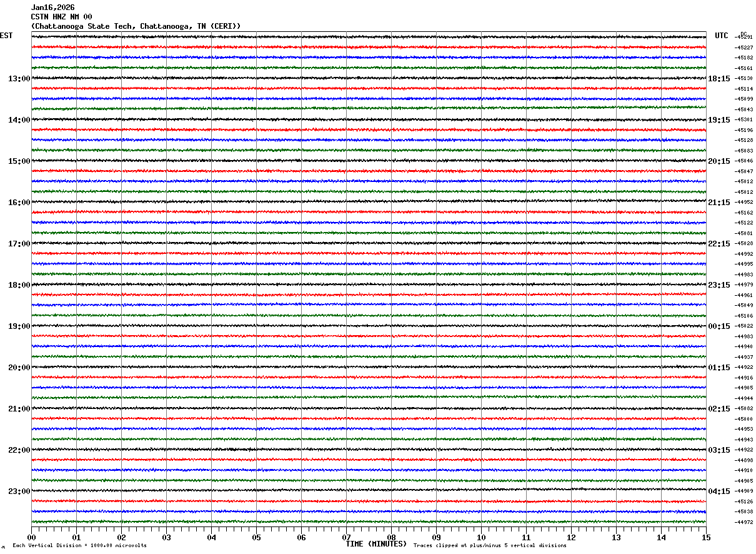This screenshot has height=554, width=756.
Task: Click the 20:15 UTC time label
Action: [x=719, y=161]
